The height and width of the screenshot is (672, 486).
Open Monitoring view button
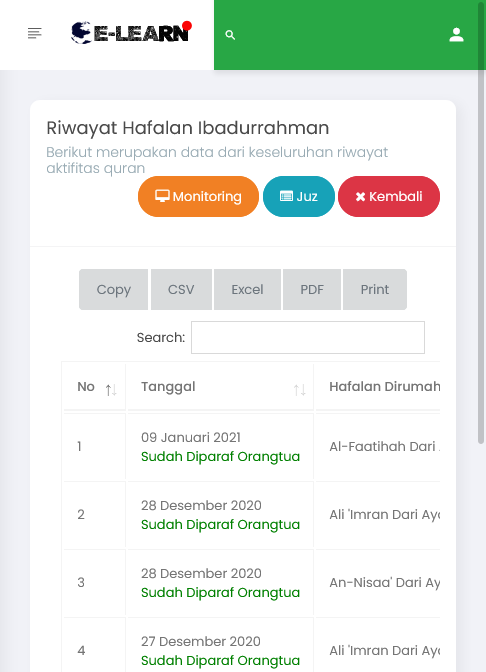point(198,196)
